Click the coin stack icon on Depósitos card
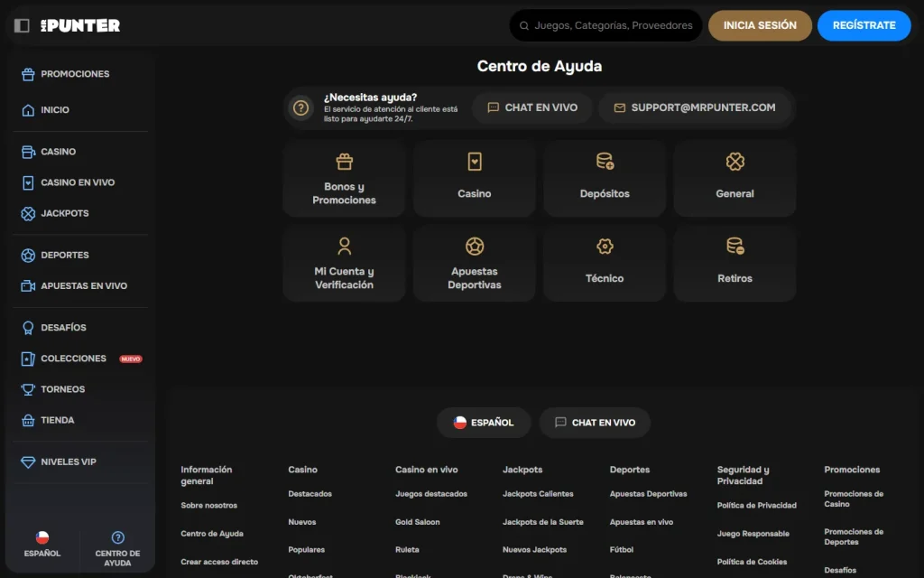 (605, 161)
